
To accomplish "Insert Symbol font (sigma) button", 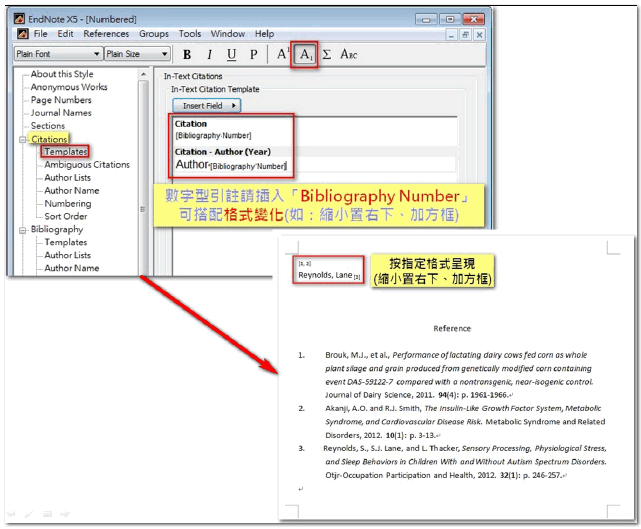I will [x=327, y=54].
